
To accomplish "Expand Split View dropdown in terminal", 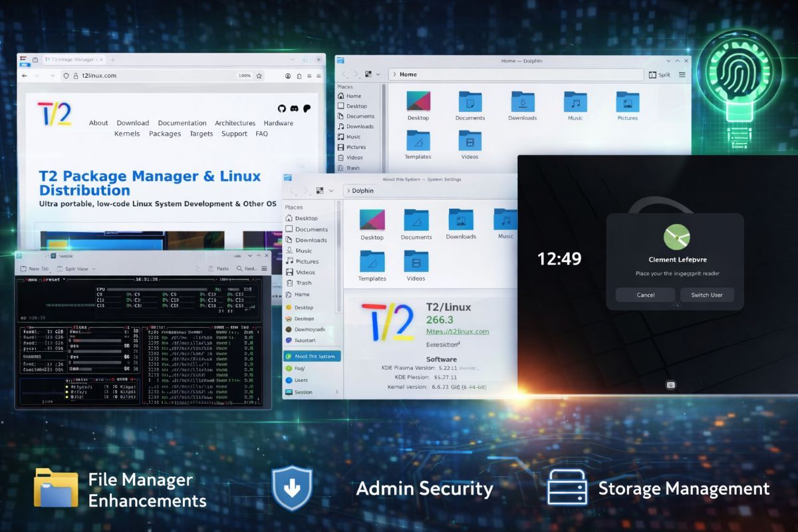I will click(93, 269).
